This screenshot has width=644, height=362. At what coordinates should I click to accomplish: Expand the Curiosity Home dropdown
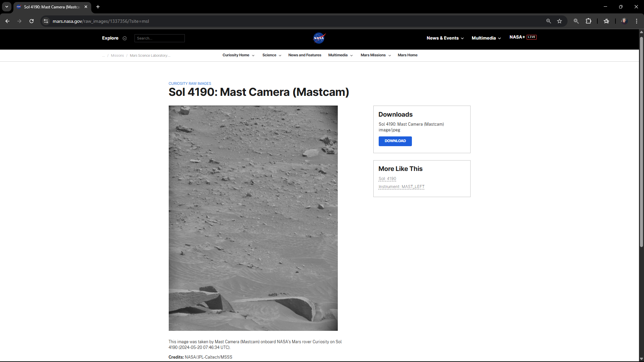click(x=238, y=55)
